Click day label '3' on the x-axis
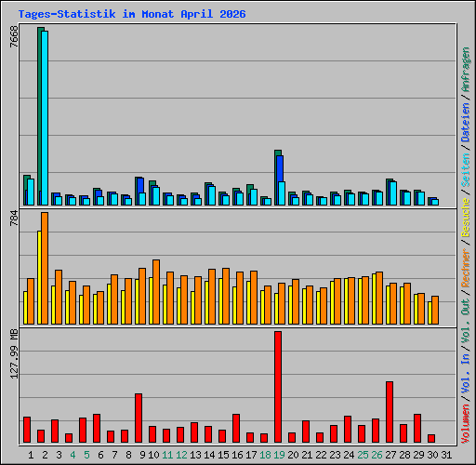The width and height of the screenshot is (476, 465). point(59,455)
